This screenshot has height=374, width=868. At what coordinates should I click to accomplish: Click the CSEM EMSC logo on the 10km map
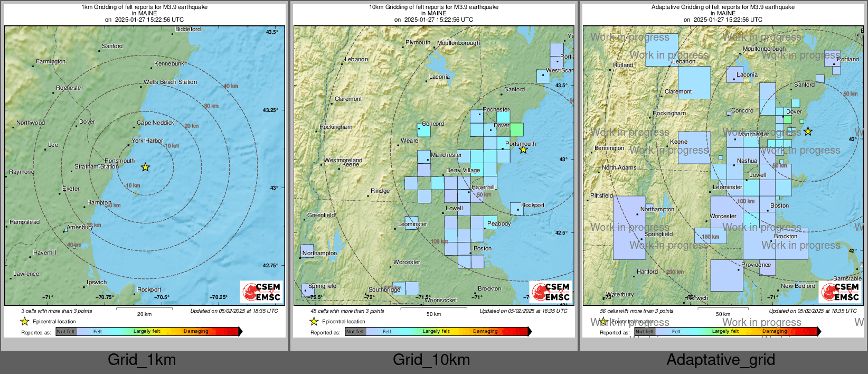pyautogui.click(x=551, y=292)
